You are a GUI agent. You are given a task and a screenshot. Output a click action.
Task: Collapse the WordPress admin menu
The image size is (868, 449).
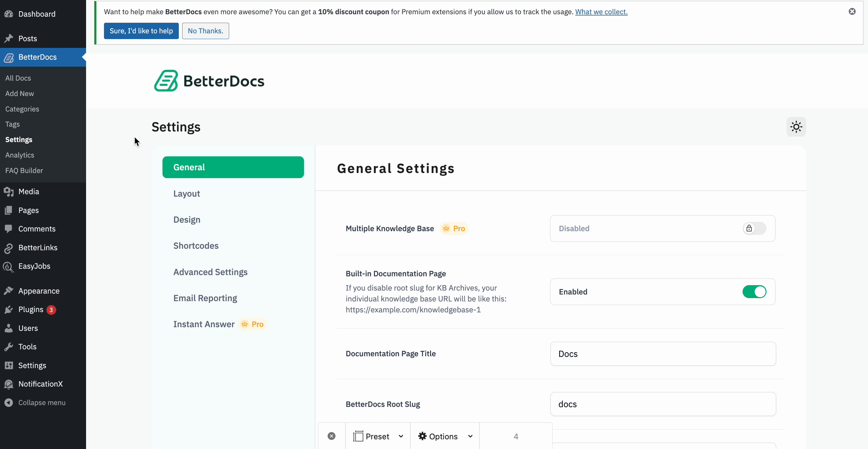click(42, 403)
